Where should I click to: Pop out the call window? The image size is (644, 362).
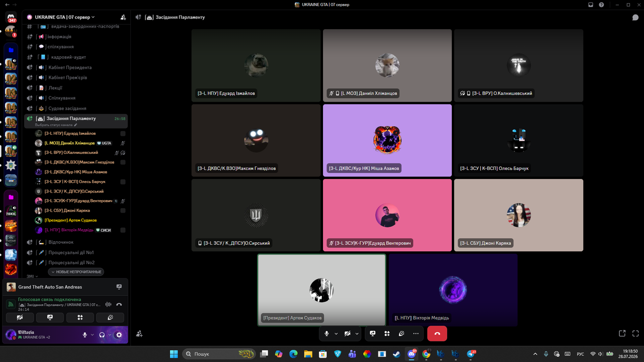[622, 333]
